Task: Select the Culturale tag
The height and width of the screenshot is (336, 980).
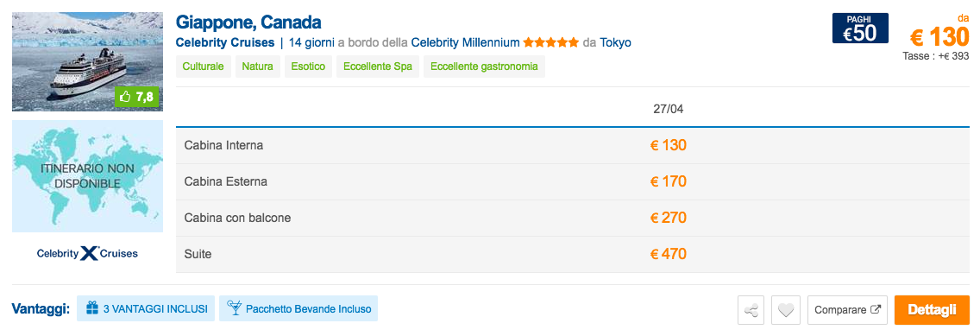Action: click(x=203, y=67)
